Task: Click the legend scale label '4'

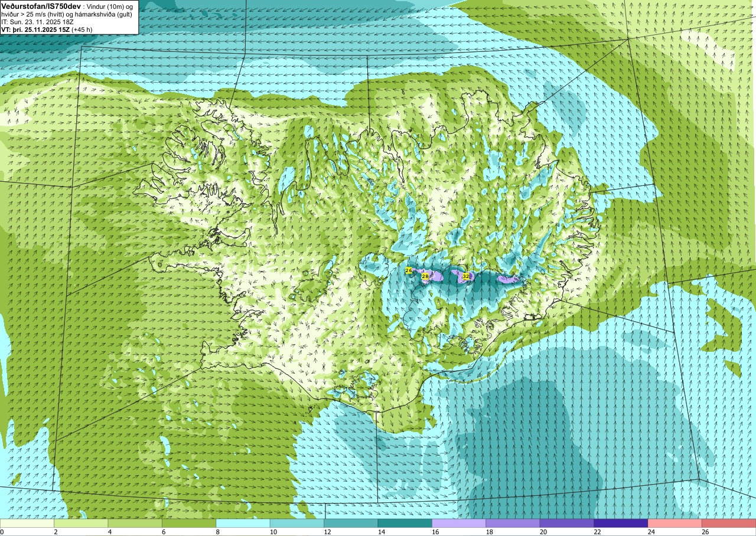Action: (109, 532)
